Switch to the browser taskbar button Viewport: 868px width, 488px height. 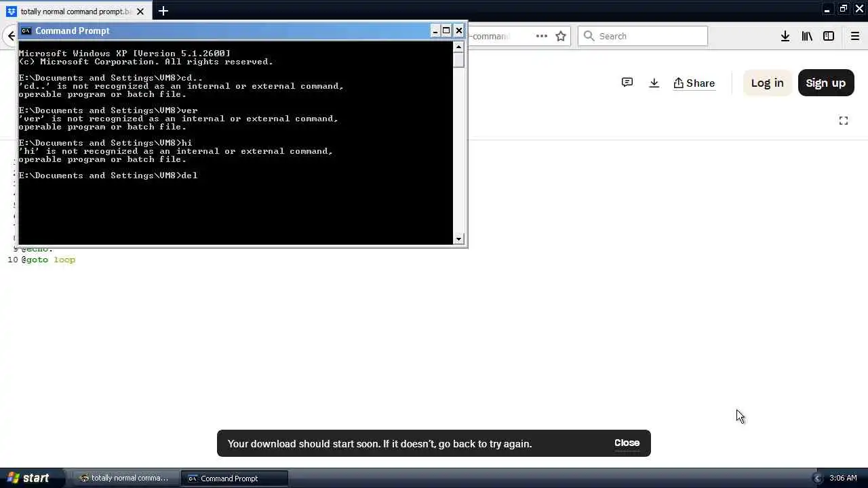tap(125, 478)
